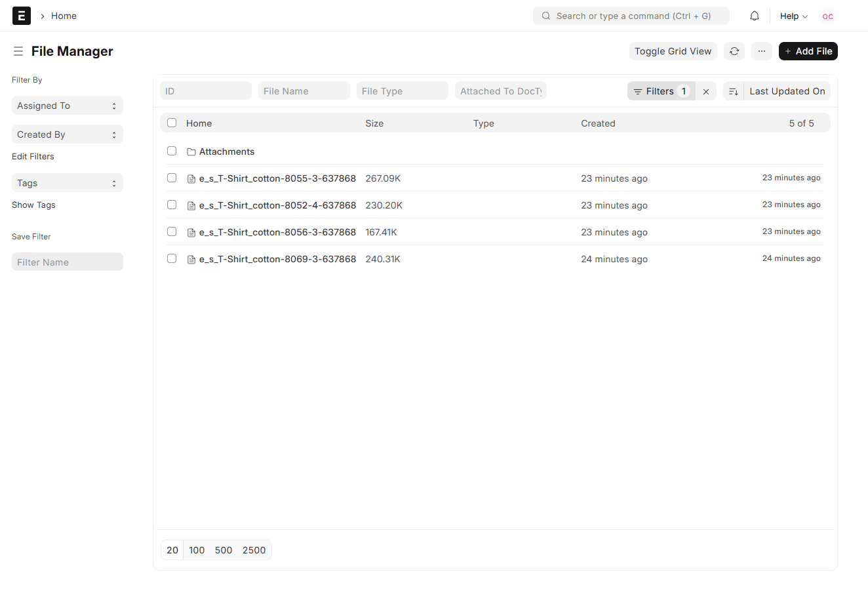
Task: Click the 230.20K size value
Action: click(384, 205)
